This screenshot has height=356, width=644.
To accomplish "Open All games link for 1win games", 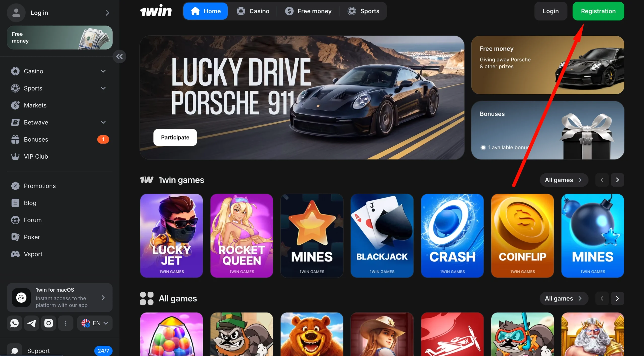I will tap(564, 180).
